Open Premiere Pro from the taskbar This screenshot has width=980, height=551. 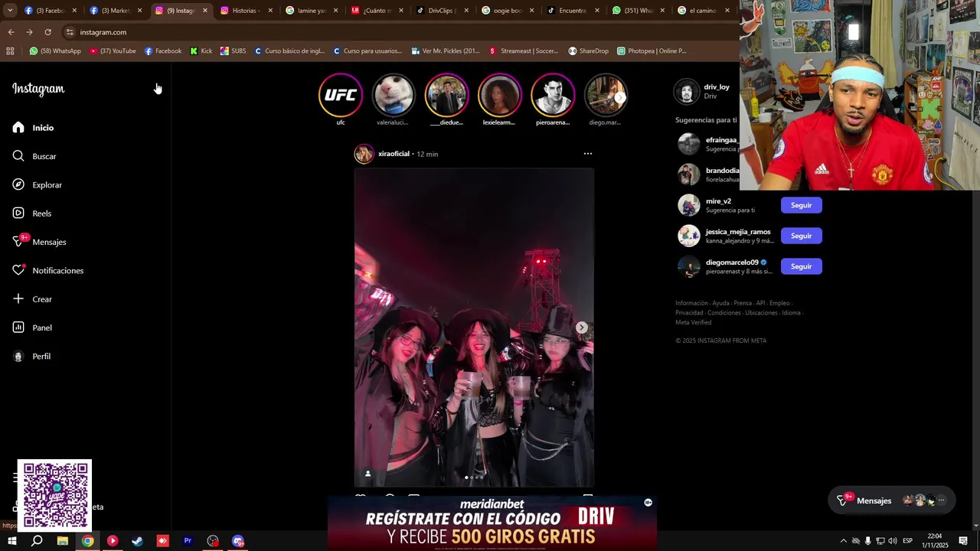(188, 541)
